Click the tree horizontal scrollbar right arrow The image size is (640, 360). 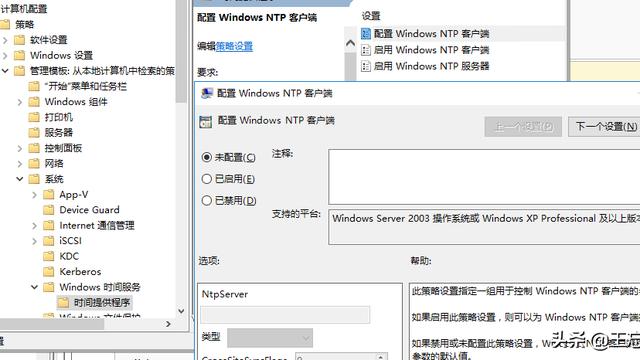[x=168, y=324]
